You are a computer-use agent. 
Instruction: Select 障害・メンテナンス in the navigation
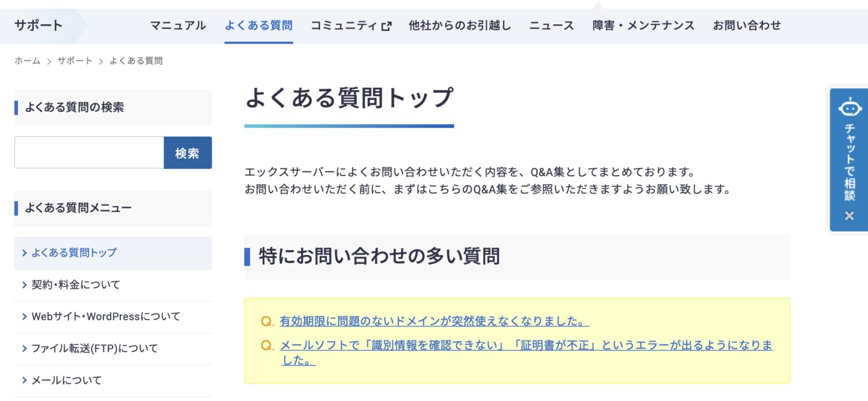coord(644,25)
